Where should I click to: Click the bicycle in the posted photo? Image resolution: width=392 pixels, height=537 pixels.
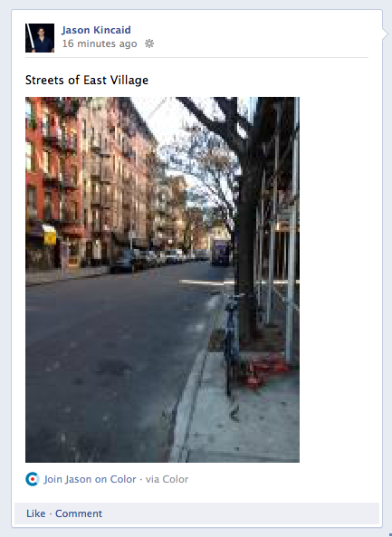coord(232,344)
